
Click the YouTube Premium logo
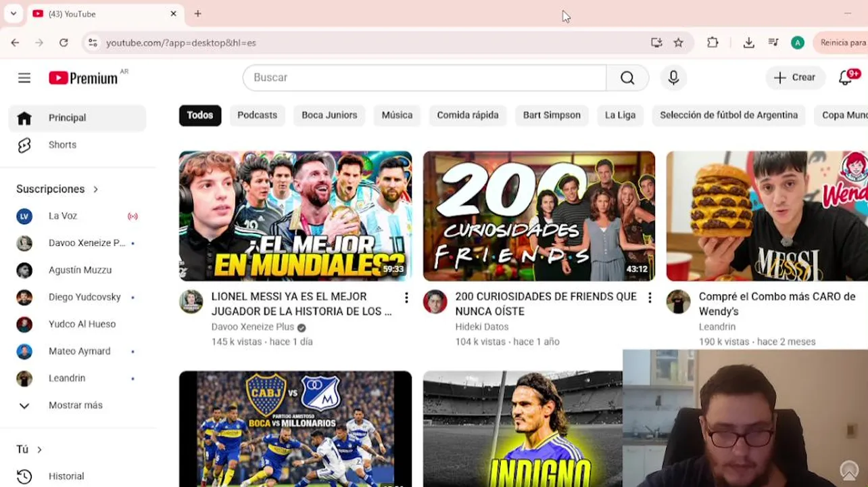point(83,78)
